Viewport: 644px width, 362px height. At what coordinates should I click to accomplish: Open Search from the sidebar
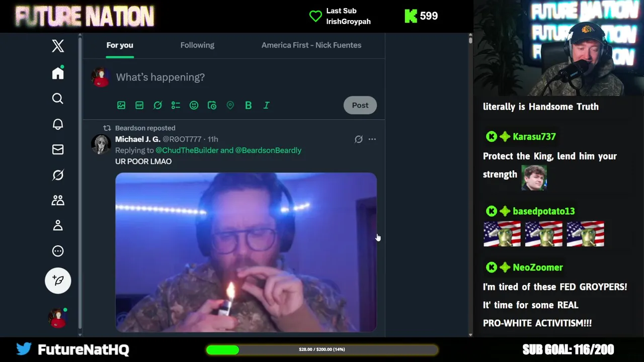coord(58,99)
